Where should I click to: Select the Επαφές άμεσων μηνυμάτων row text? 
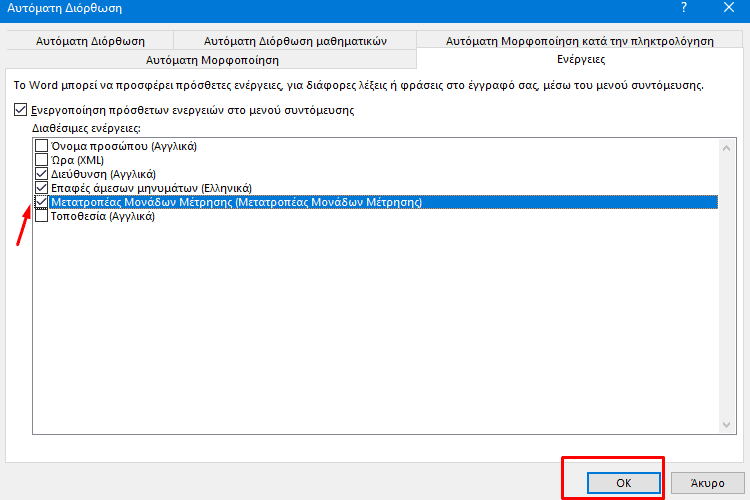(x=151, y=188)
